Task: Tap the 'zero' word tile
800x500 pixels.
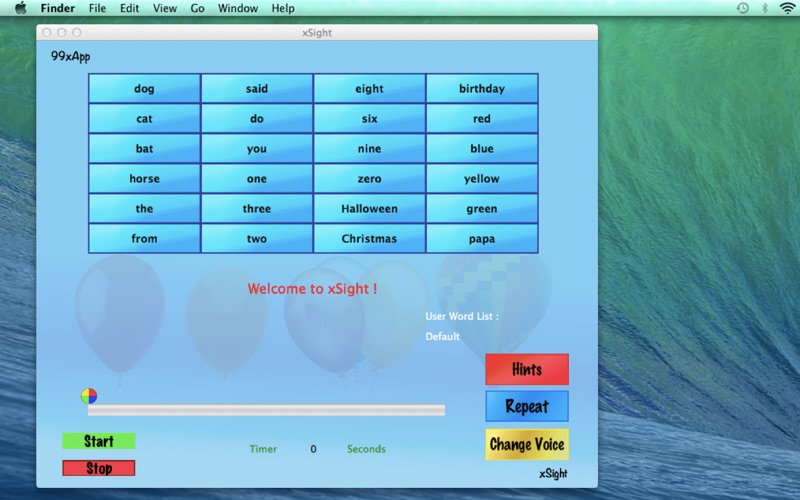Action: point(369,179)
